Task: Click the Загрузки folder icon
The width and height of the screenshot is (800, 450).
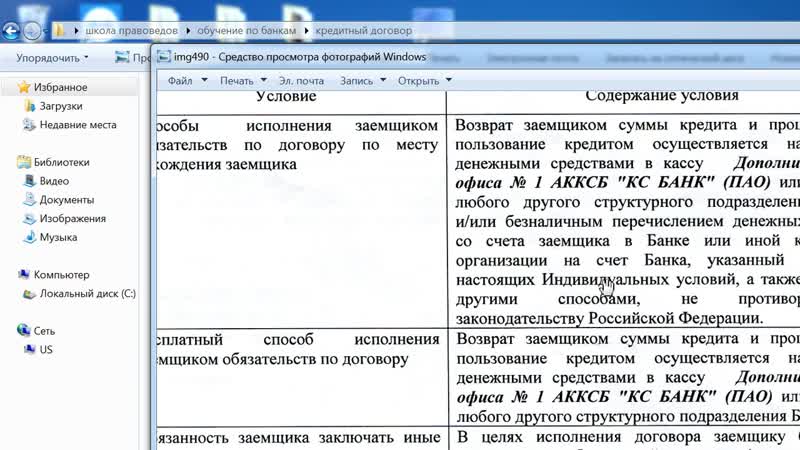Action: [30, 106]
